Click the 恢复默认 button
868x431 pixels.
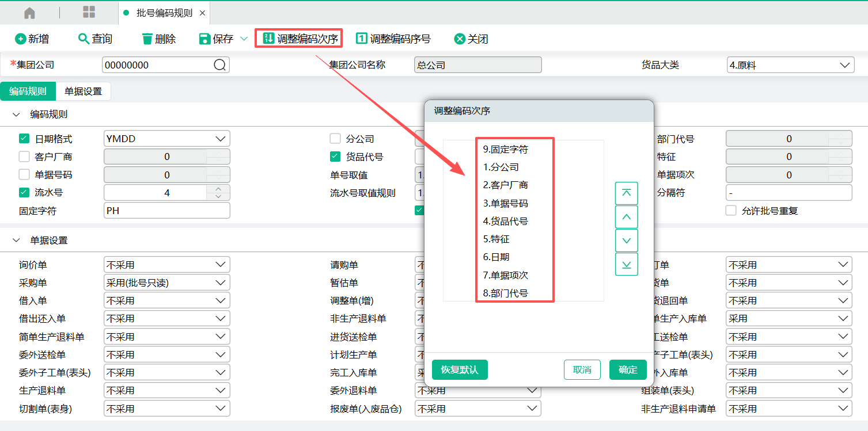[459, 369]
